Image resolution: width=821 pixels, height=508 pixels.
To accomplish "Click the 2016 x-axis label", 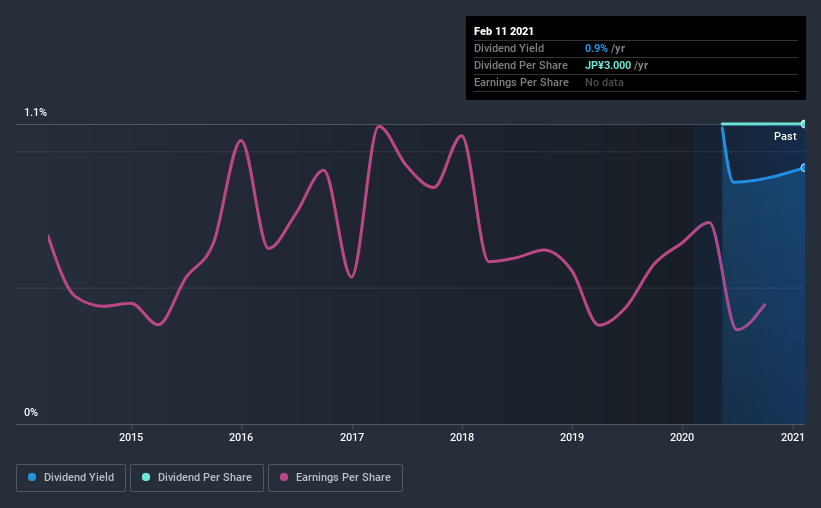I will [241, 437].
